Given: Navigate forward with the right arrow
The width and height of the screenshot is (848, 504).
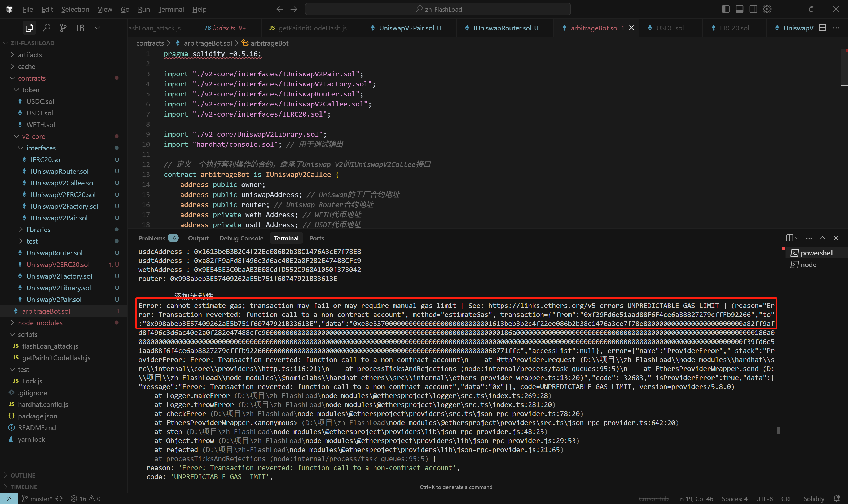Looking at the screenshot, I should pyautogui.click(x=294, y=9).
